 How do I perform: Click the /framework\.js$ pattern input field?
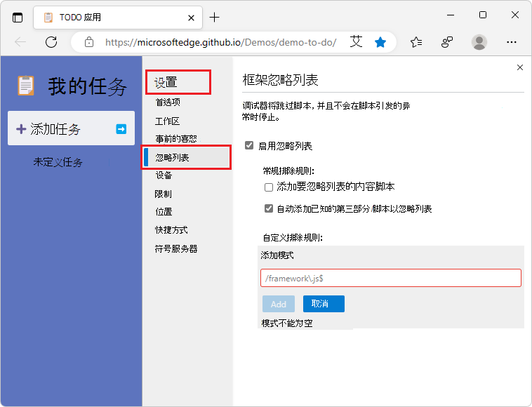(391, 278)
